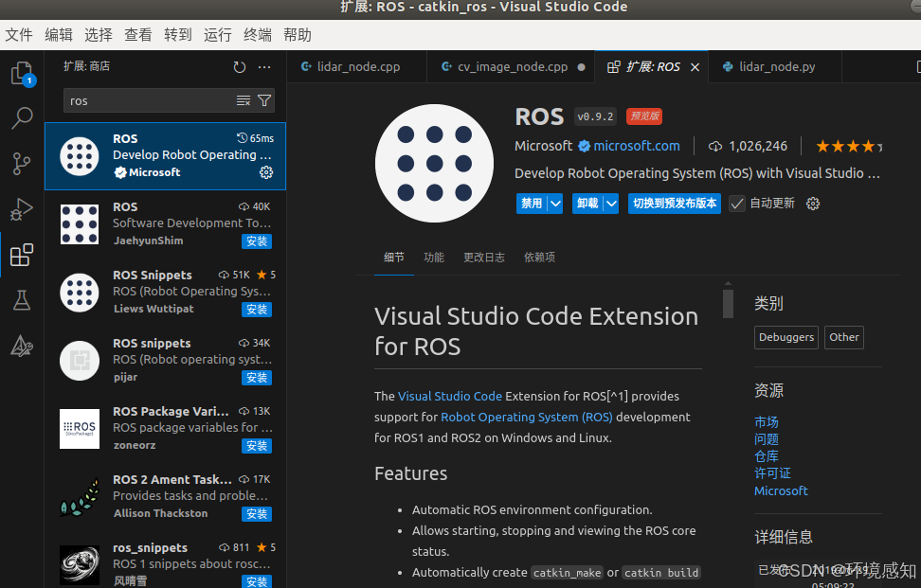Open the extensions filter funnel
921x588 pixels.
[x=264, y=101]
